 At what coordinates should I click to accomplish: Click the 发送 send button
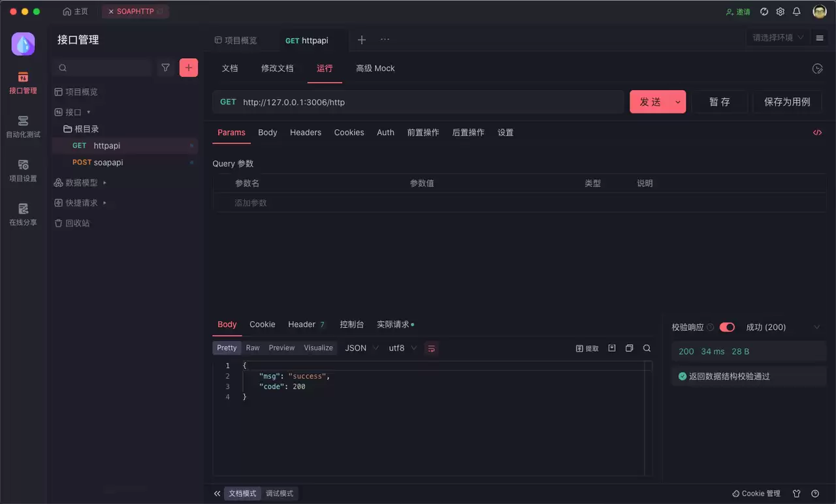[x=650, y=102]
